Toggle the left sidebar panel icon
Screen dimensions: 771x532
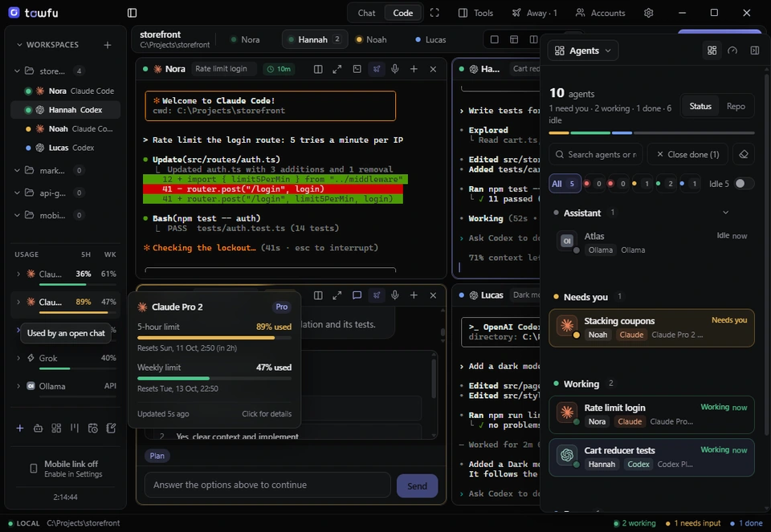(x=132, y=13)
